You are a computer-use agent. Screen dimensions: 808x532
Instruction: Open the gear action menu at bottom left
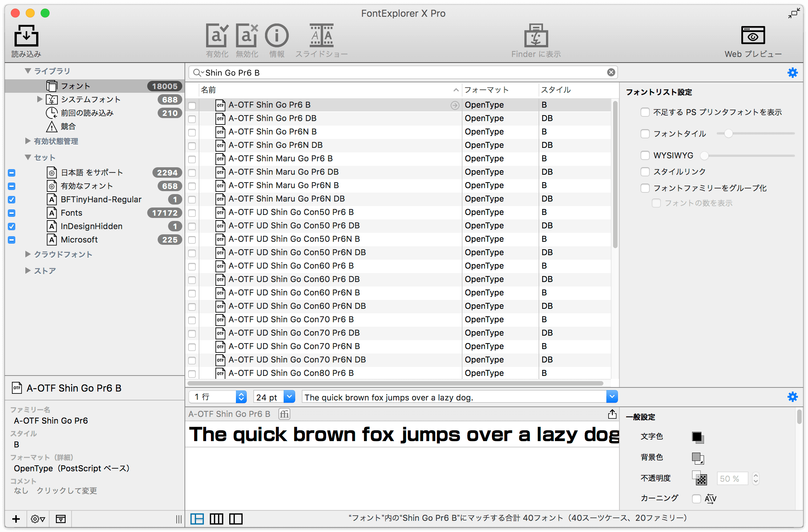coord(38,519)
